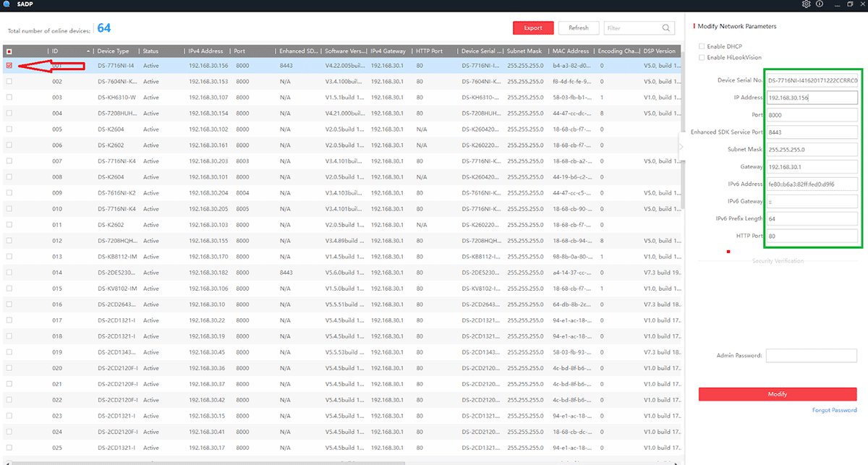Check the checkbox for device 010

tap(9, 209)
